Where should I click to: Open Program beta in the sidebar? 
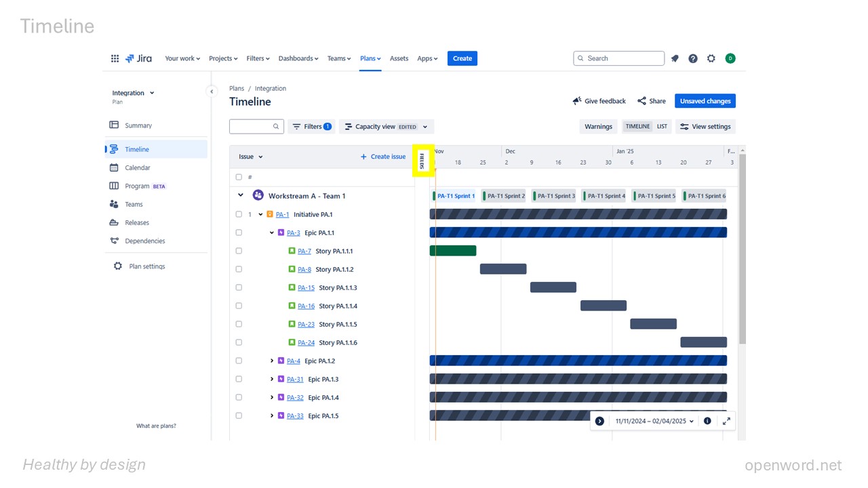[138, 186]
